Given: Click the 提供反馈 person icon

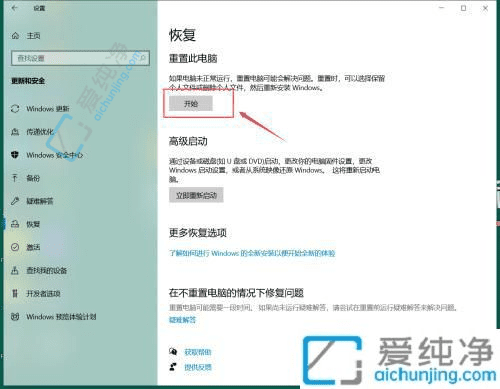Looking at the screenshot, I should 173,367.
